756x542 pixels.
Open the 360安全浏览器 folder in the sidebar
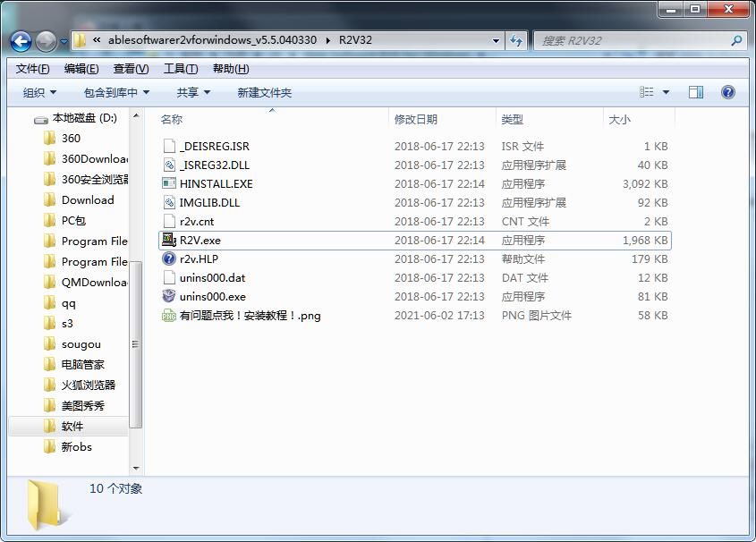coord(86,180)
